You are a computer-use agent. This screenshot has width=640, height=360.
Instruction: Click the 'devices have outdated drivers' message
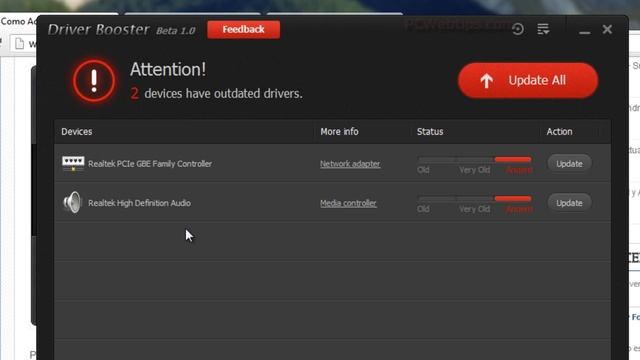pos(223,93)
